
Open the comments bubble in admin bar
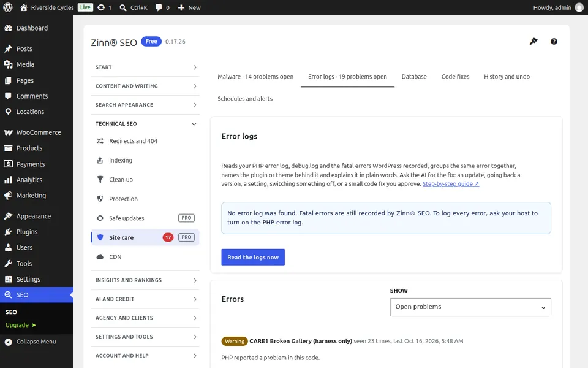(159, 7)
